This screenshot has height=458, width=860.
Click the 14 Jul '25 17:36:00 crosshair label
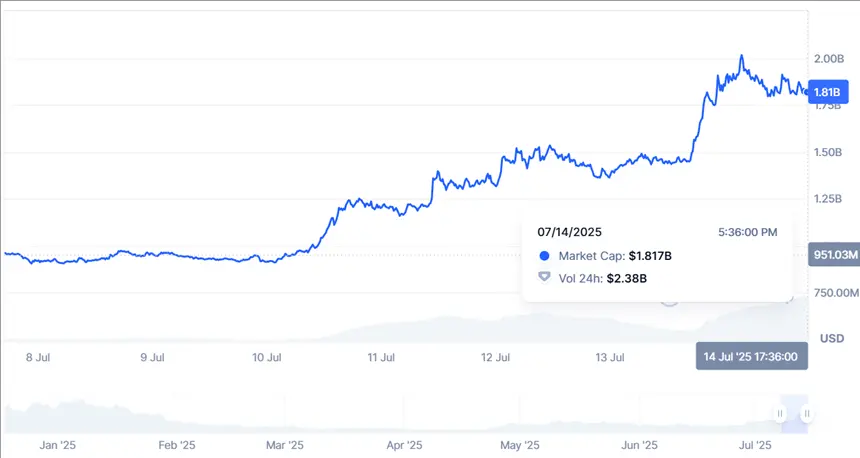(751, 357)
